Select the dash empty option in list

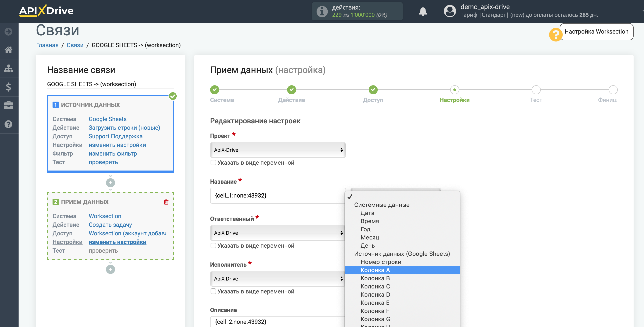tap(402, 197)
